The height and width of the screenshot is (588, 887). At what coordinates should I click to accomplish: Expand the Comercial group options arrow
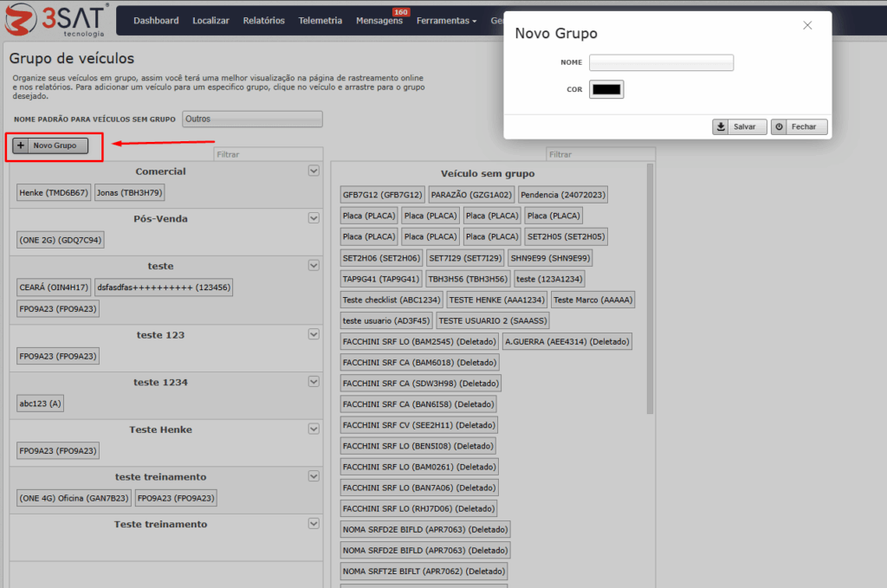pos(314,171)
